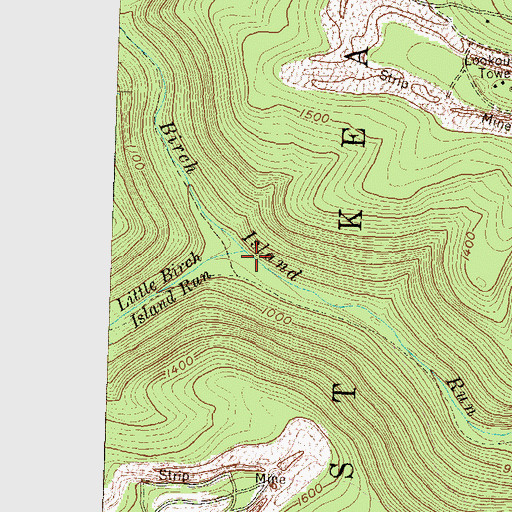
Task: Click the "1600" contour elevation label
Action: click(x=309, y=494)
